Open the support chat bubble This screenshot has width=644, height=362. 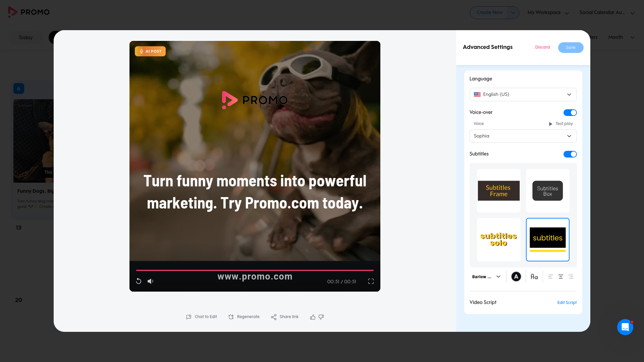[x=625, y=327]
